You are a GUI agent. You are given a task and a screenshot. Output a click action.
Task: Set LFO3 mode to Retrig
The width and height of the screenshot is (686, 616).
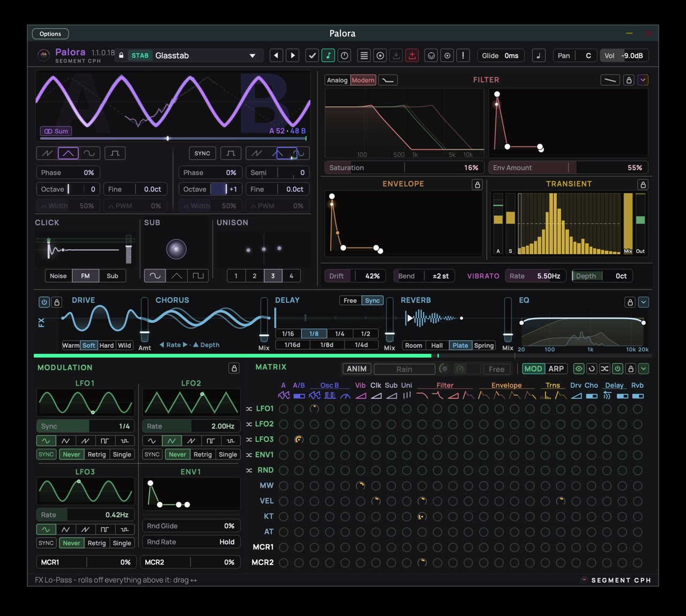point(96,543)
